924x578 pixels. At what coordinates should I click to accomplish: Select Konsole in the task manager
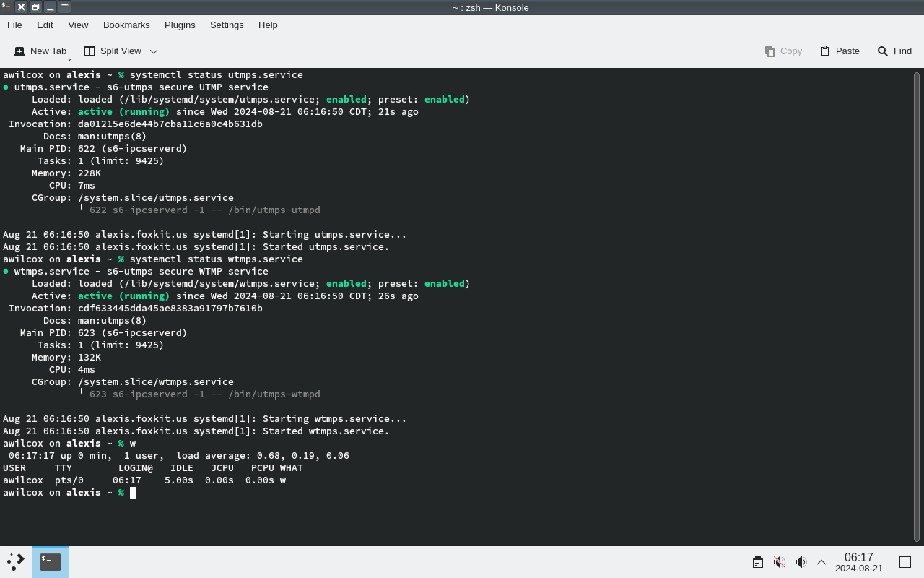click(51, 561)
